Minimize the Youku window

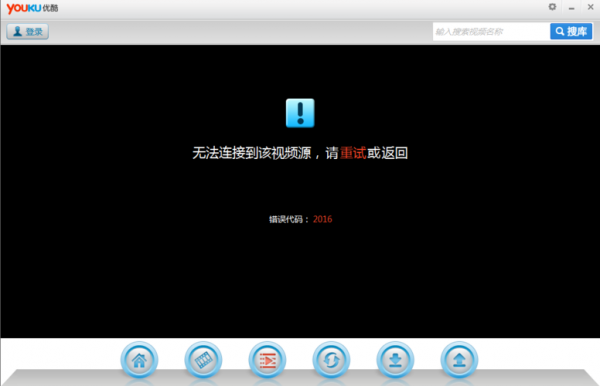click(571, 8)
